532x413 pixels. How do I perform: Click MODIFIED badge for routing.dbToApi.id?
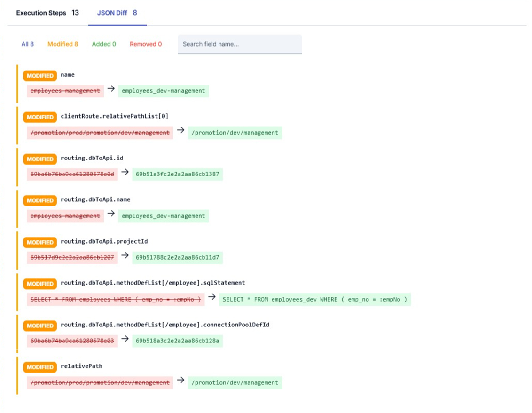click(40, 159)
